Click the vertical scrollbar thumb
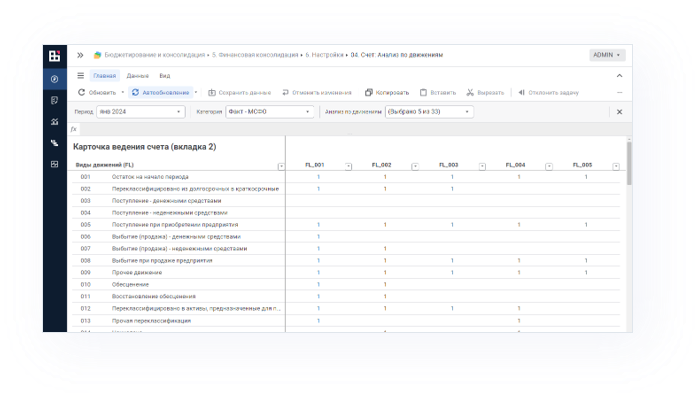Image resolution: width=700 pixels, height=398 pixels. click(x=629, y=163)
